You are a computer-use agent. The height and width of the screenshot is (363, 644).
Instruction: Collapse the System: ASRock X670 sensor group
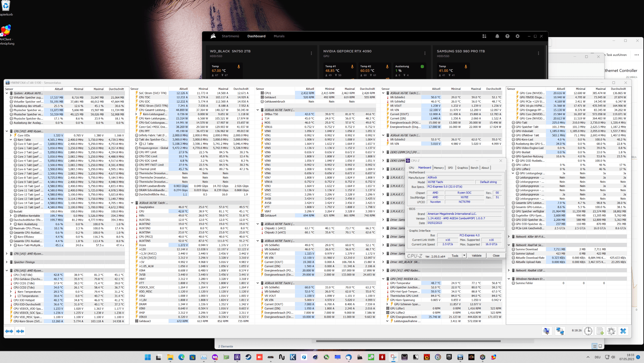pos(7,93)
